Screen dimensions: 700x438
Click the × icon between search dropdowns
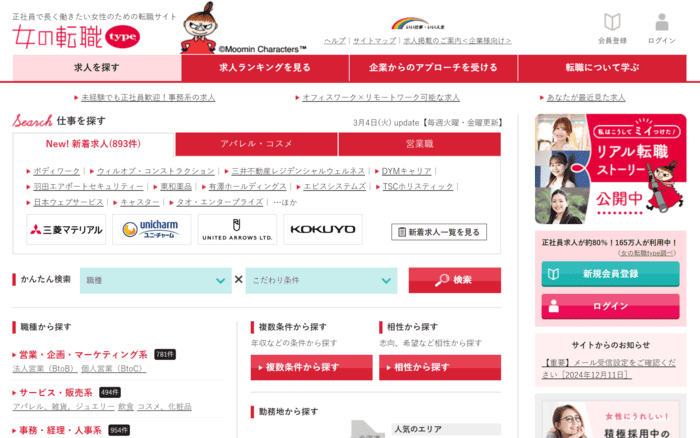[238, 279]
